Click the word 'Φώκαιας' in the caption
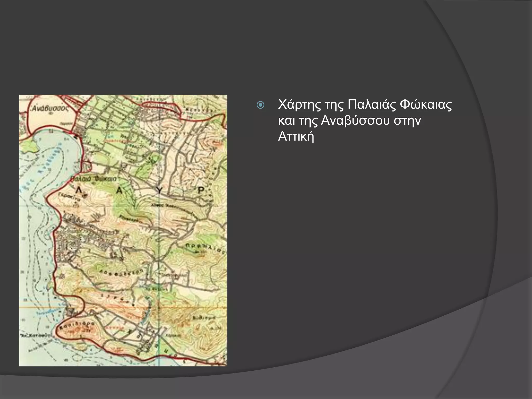Screen dimensions: 532x399 point(425,105)
